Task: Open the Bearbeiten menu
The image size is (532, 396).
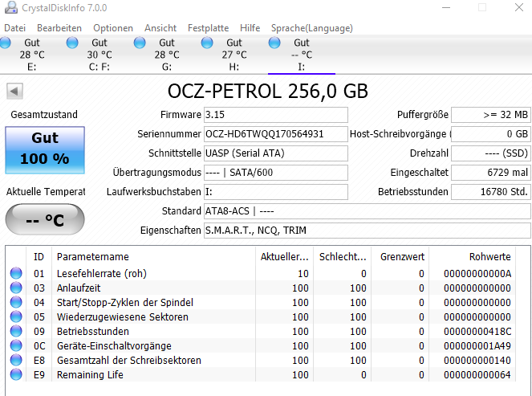Action: click(59, 28)
